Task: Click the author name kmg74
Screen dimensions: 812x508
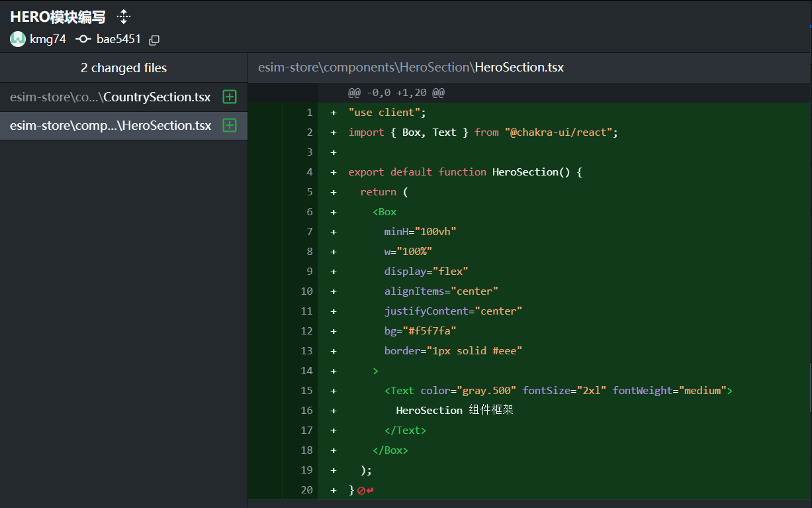Action: [x=48, y=39]
